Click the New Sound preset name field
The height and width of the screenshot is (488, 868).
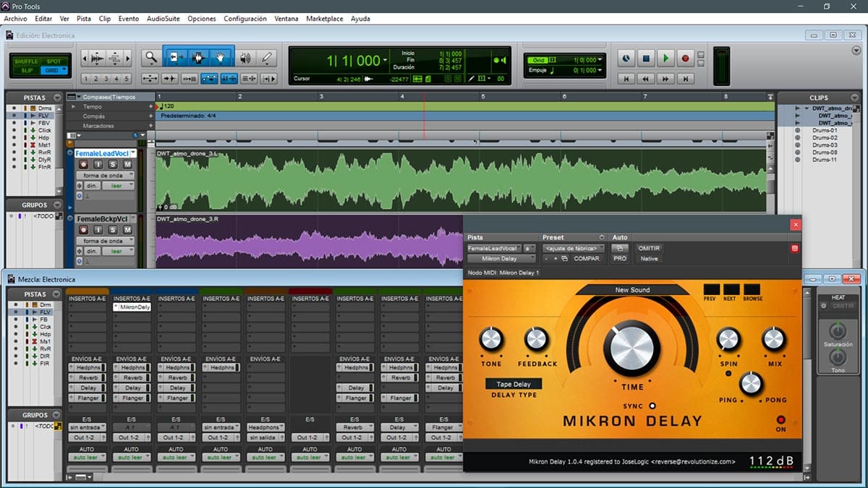coord(633,290)
